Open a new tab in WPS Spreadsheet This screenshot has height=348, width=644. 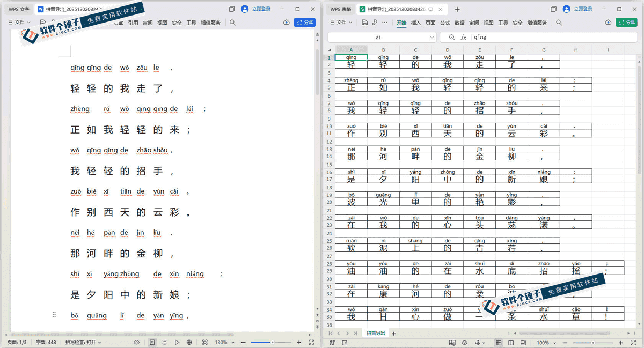(x=457, y=9)
